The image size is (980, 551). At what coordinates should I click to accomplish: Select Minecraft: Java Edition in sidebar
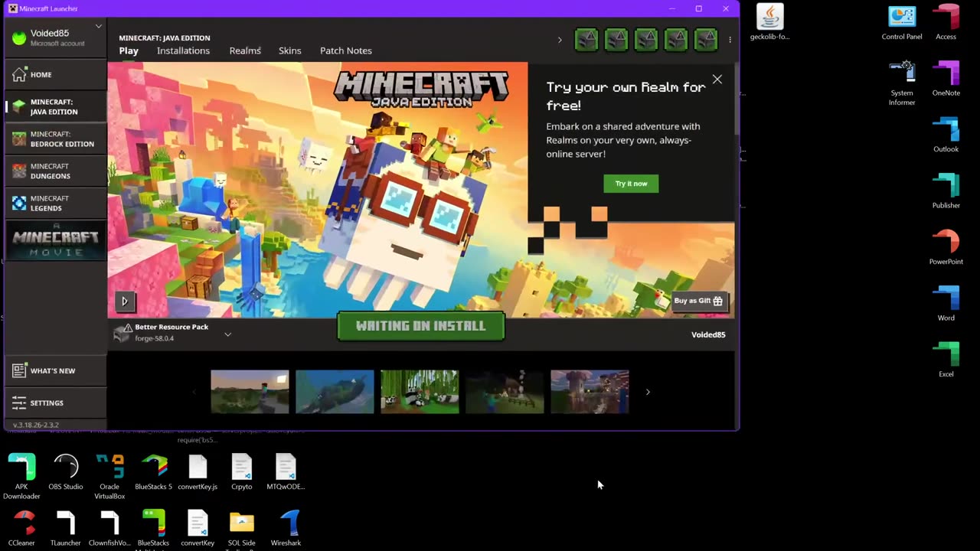click(55, 106)
